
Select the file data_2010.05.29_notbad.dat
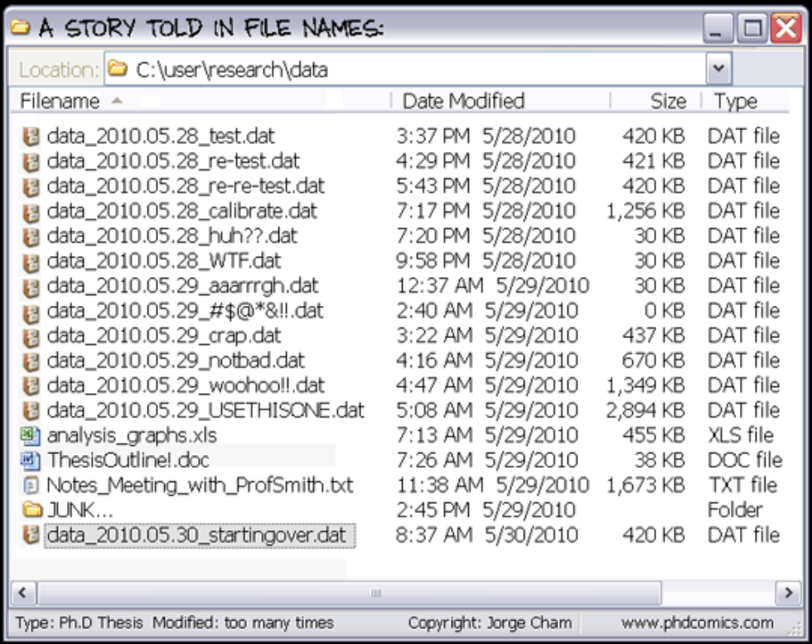tap(176, 361)
